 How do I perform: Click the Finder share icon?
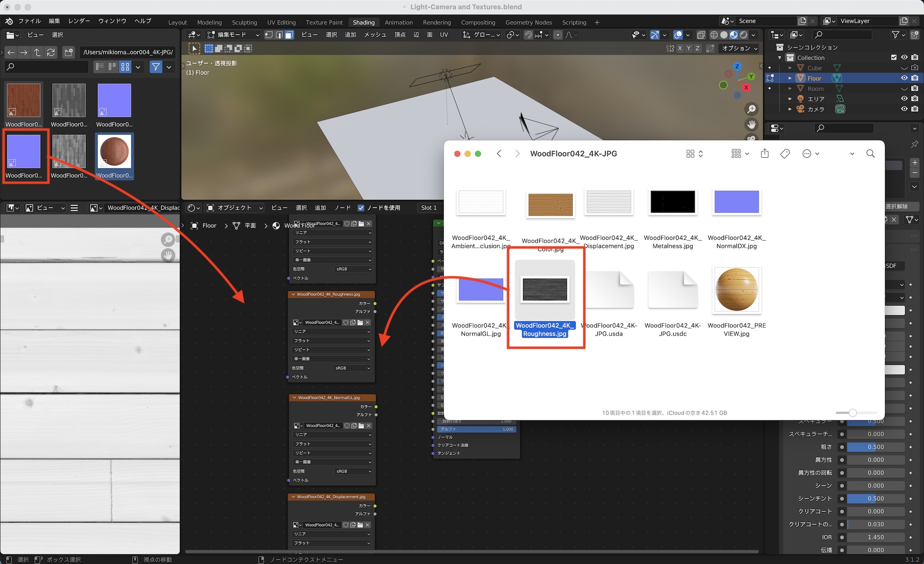[x=765, y=153]
